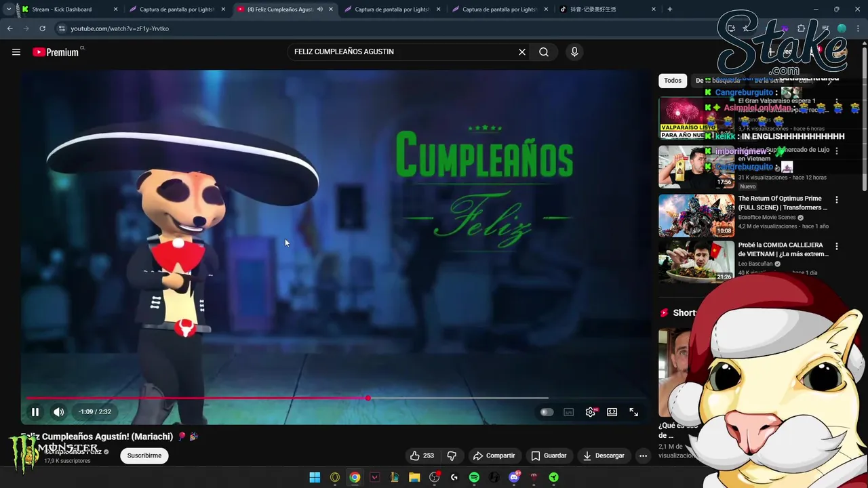868x488 pixels.
Task: Open Logitech G HUB from the taskbar
Action: click(454, 477)
